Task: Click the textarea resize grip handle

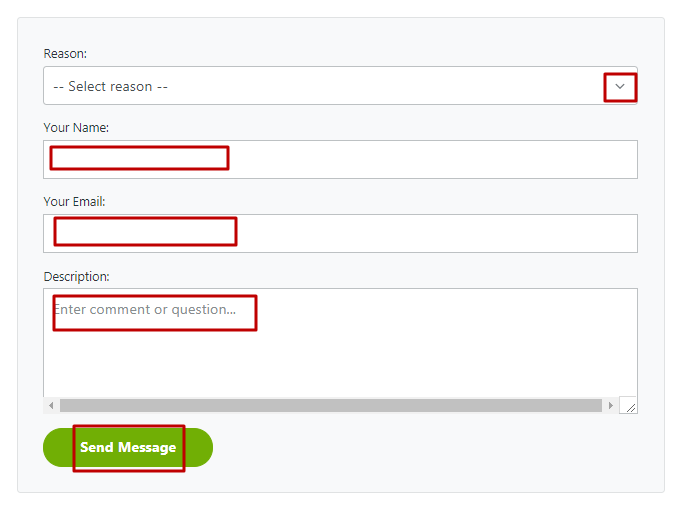Action: 629,406
